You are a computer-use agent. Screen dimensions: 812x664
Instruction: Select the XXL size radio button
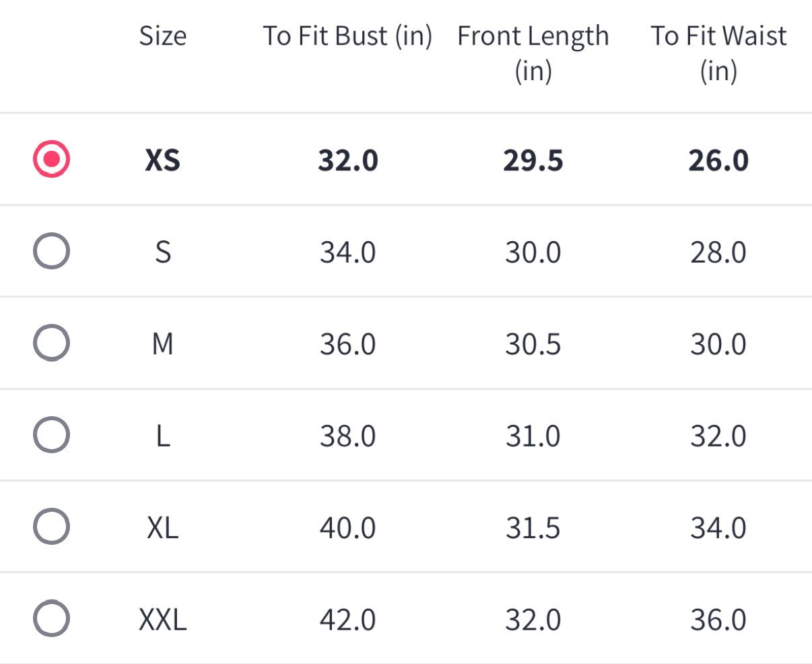coord(51,619)
